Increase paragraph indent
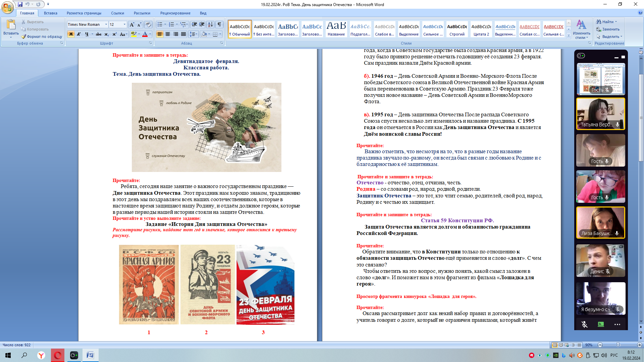This screenshot has height=362, width=644. [x=202, y=24]
